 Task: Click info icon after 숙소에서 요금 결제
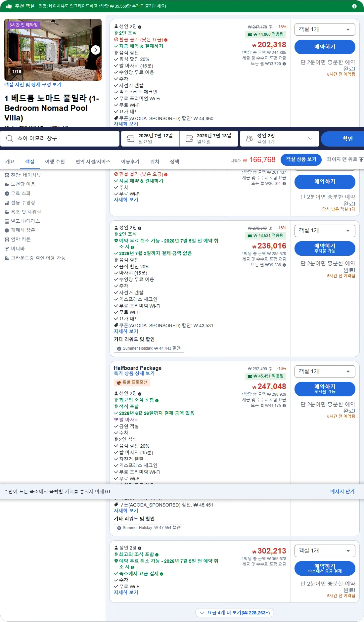161,574
